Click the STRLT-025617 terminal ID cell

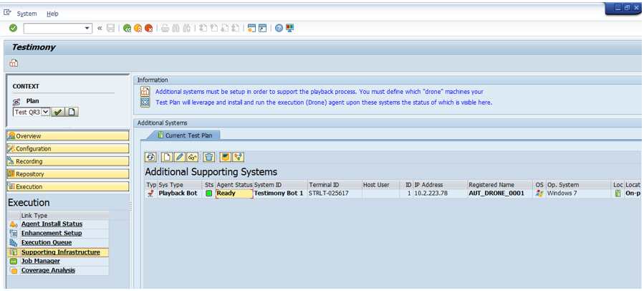click(335, 194)
